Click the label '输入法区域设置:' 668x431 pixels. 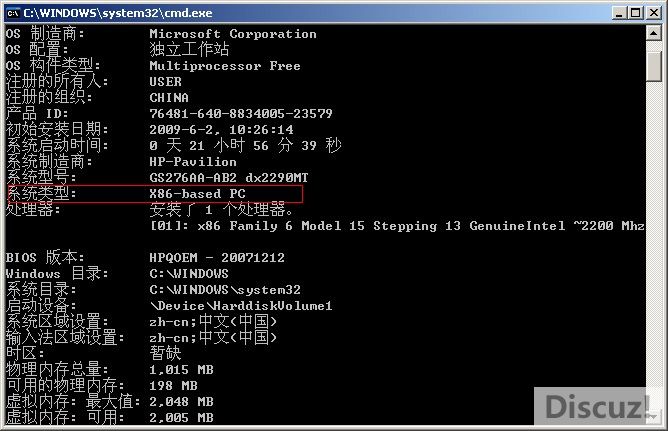tap(65, 338)
